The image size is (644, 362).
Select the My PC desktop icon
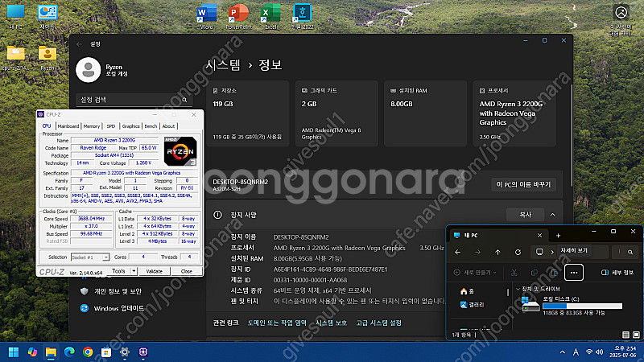click(15, 16)
